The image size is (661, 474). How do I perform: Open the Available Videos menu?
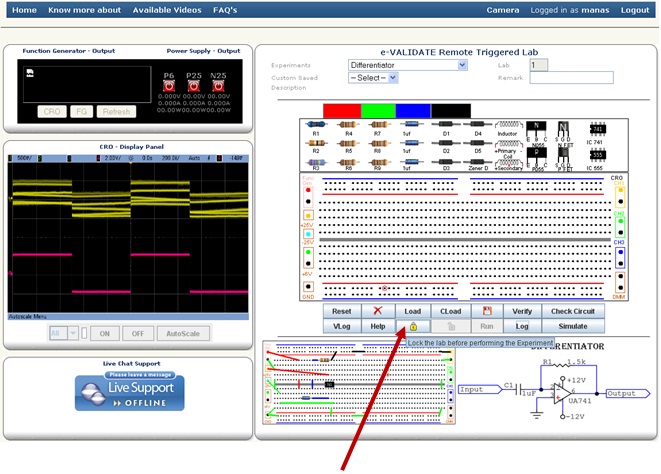click(x=165, y=10)
